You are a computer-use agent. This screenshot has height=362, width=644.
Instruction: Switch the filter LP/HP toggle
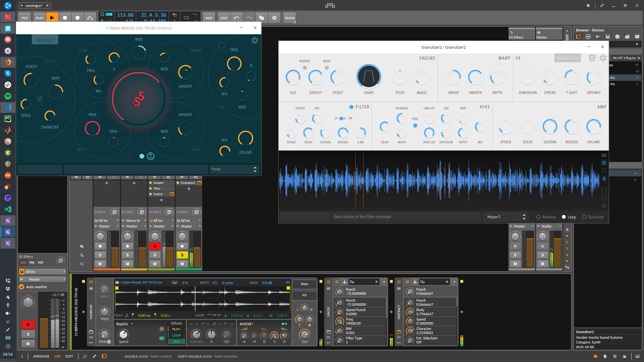click(342, 118)
